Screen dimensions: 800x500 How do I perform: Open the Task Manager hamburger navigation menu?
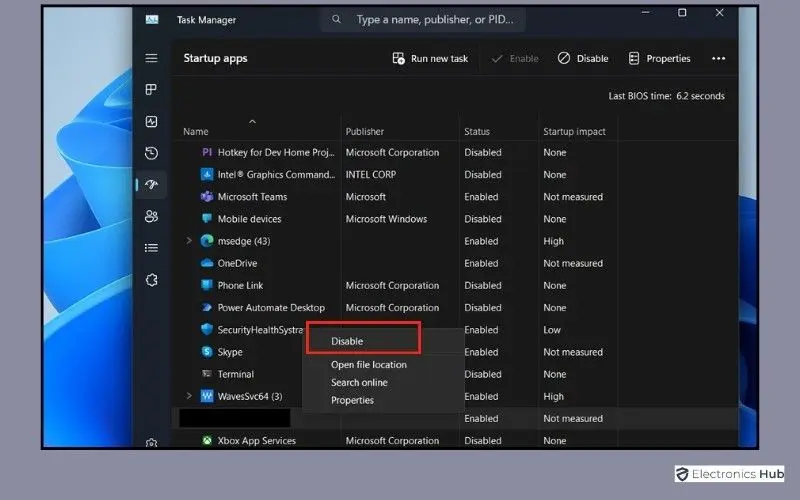point(151,58)
